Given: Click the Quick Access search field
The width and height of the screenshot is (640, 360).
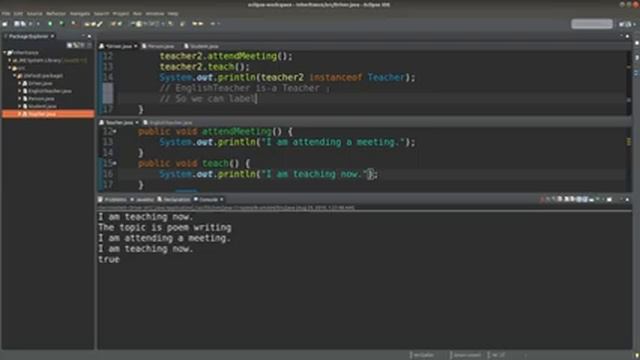Looking at the screenshot, I should point(591,24).
